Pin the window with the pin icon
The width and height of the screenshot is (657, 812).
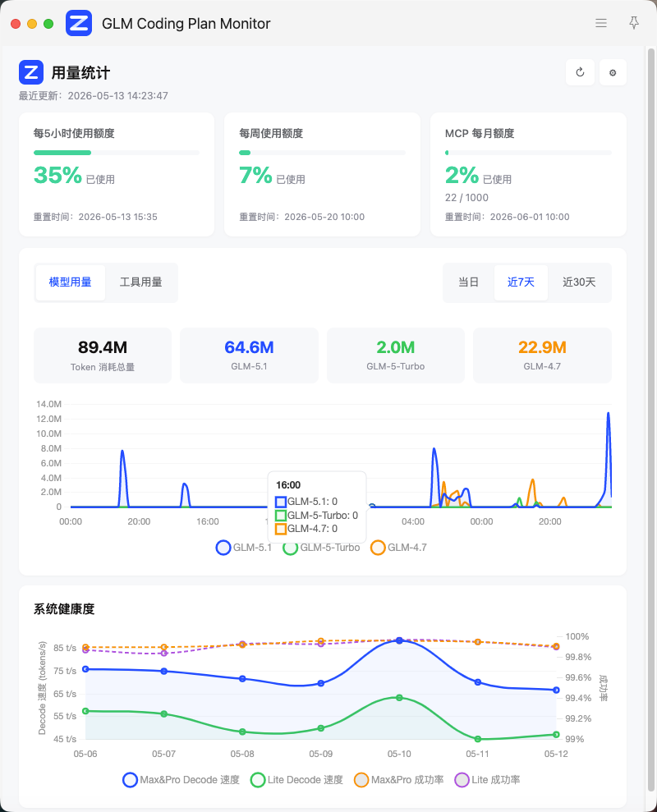[634, 23]
